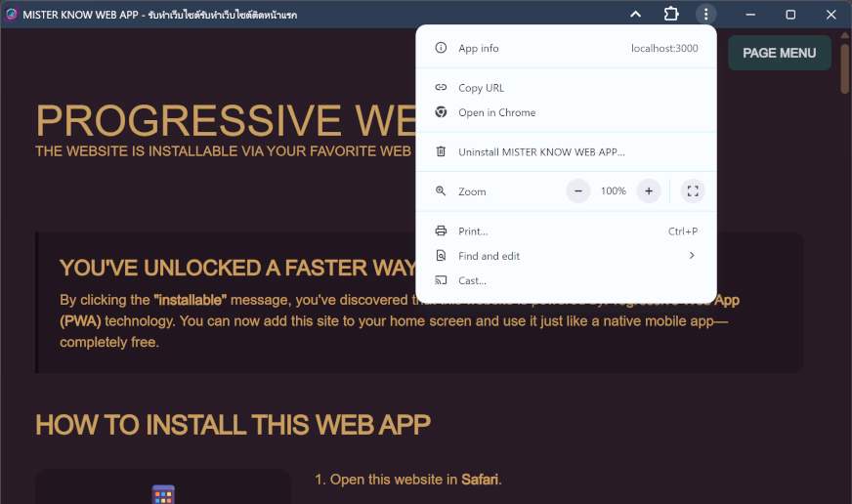Expand Find and edit submenu
Image resolution: width=852 pixels, height=504 pixels.
click(566, 256)
